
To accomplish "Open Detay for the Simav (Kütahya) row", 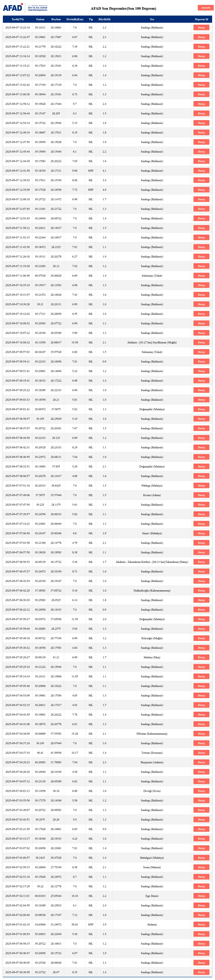I will [x=201, y=533].
